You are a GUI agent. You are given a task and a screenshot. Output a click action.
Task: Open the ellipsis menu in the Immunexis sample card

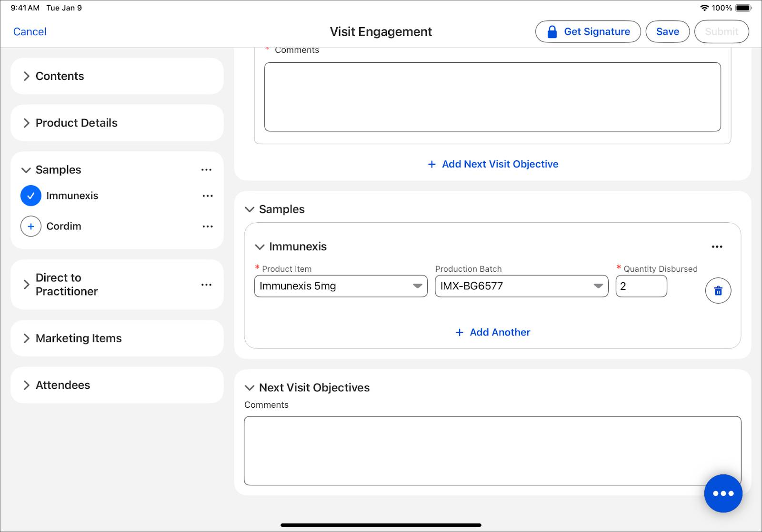(717, 246)
